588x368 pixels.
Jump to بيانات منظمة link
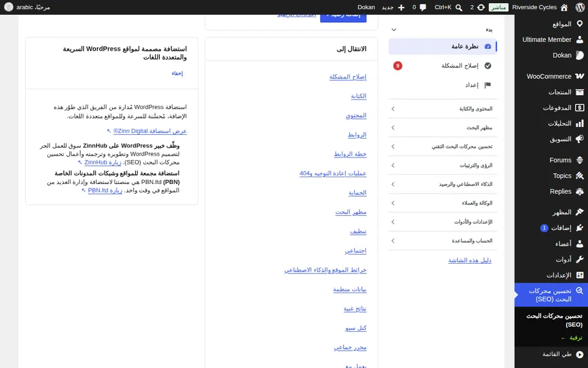point(350,289)
